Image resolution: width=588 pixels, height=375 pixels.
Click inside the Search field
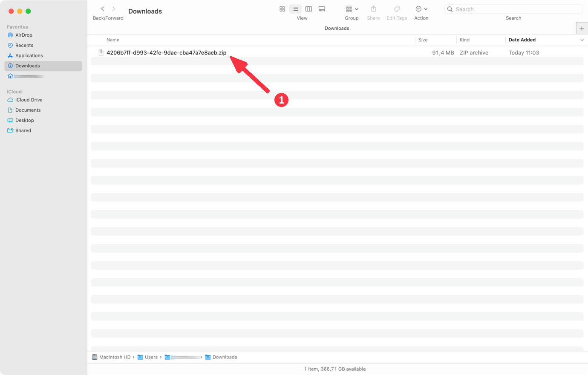point(511,9)
